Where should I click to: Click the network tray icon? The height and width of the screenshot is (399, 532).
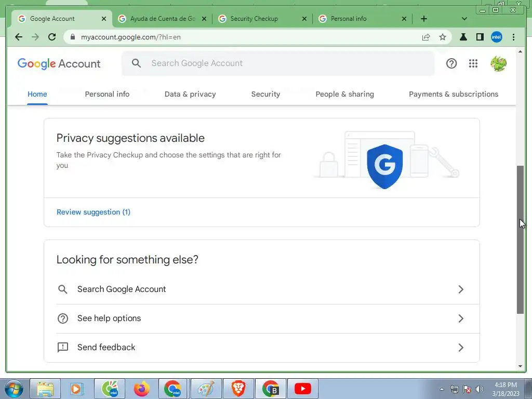[454, 389]
